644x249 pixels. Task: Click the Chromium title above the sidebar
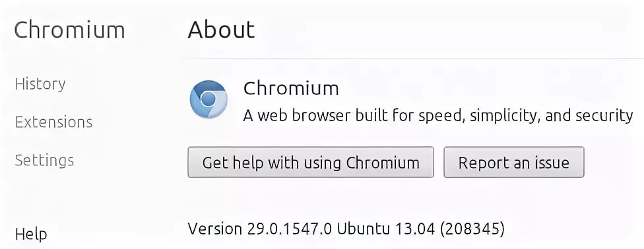click(x=69, y=30)
